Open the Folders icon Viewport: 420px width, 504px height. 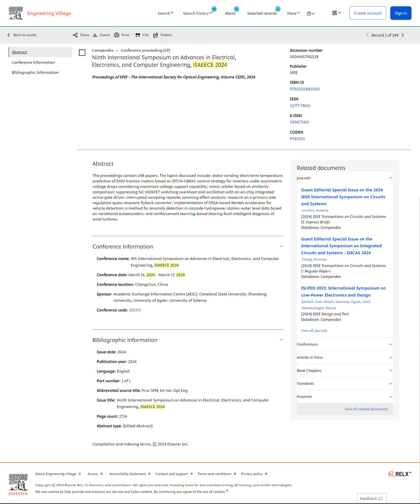(156, 35)
